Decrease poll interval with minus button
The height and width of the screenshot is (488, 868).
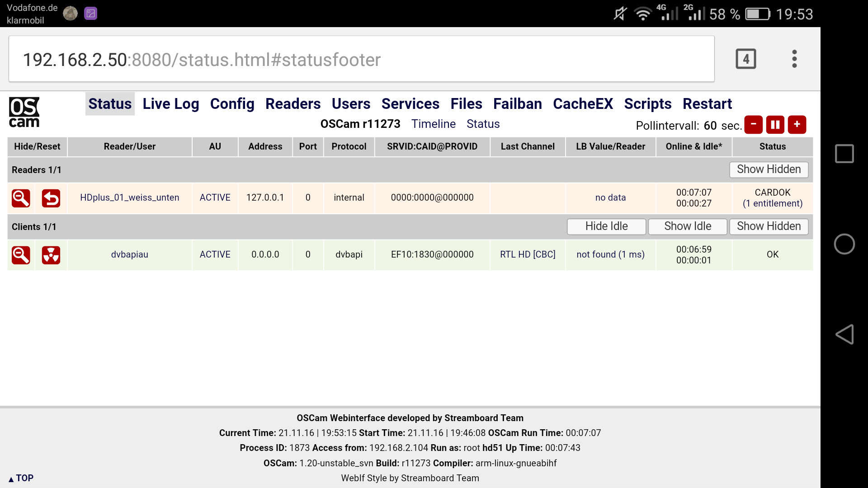(753, 124)
